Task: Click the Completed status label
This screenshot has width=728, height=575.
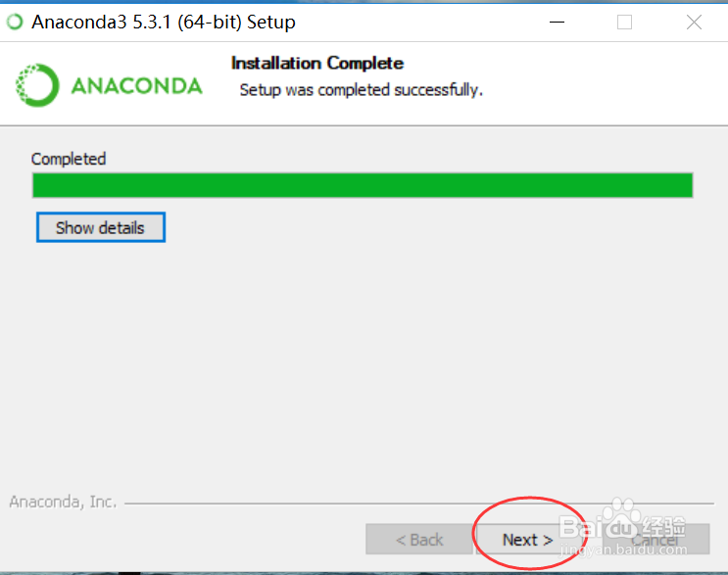Action: click(69, 159)
